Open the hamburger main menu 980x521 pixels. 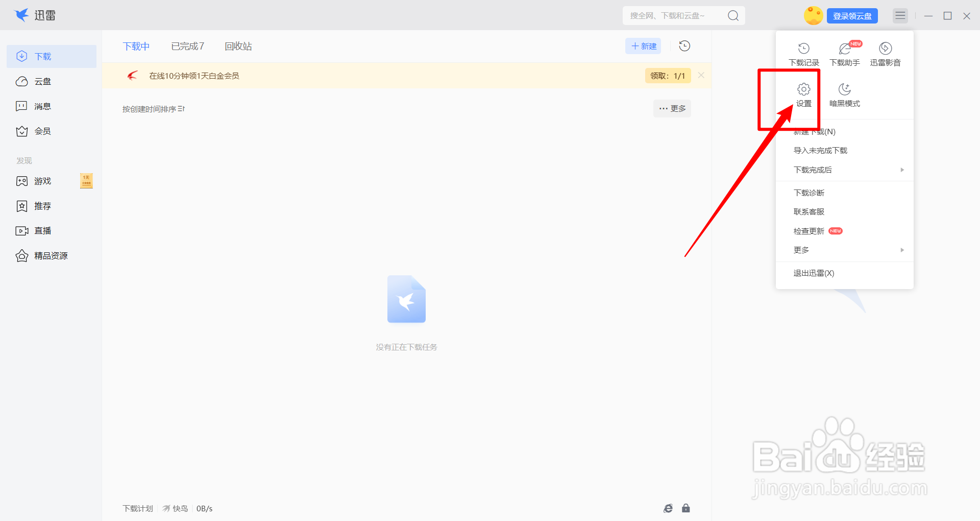[900, 16]
